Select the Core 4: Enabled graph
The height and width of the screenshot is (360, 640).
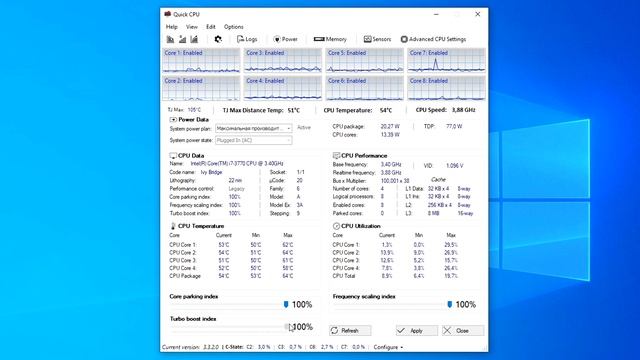coord(283,88)
